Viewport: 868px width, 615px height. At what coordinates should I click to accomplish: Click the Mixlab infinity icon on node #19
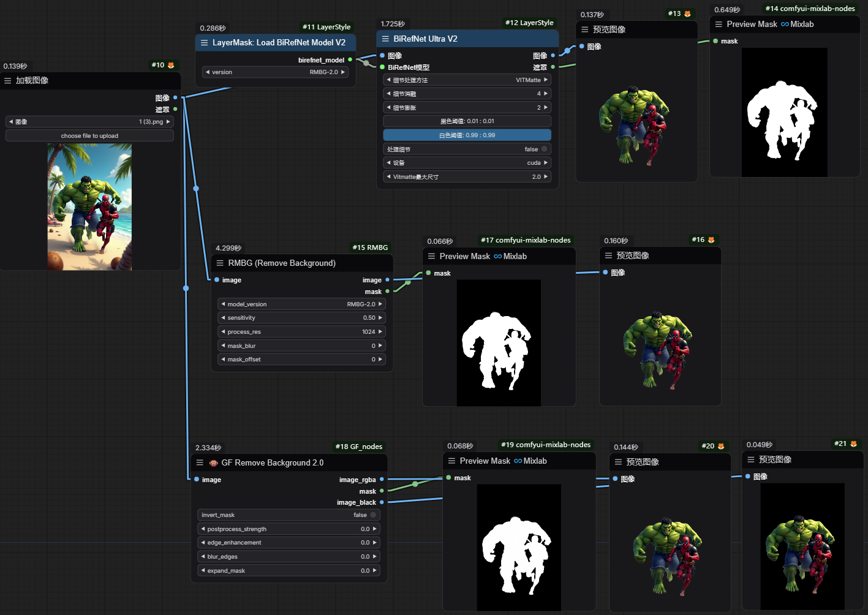(x=518, y=461)
